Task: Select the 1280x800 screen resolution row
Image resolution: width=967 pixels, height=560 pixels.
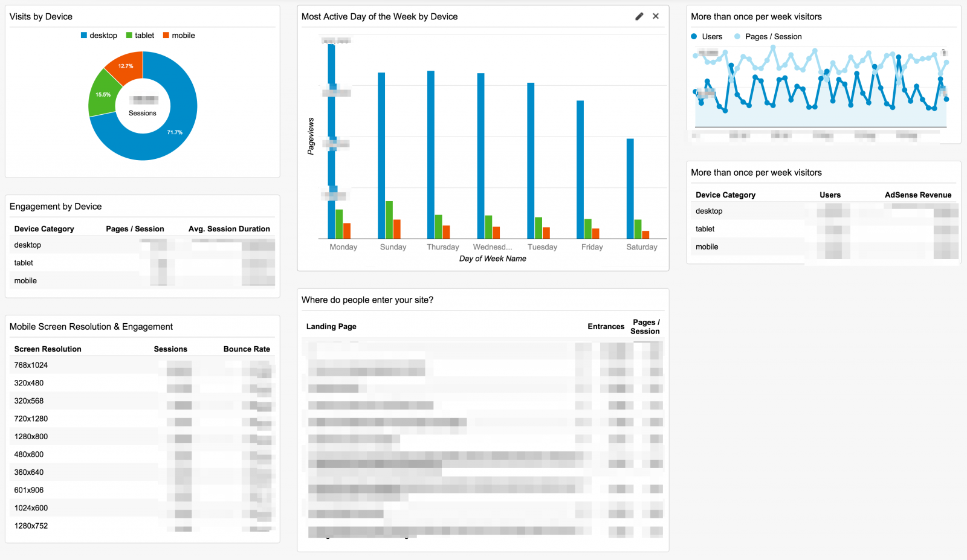Action: (x=143, y=437)
